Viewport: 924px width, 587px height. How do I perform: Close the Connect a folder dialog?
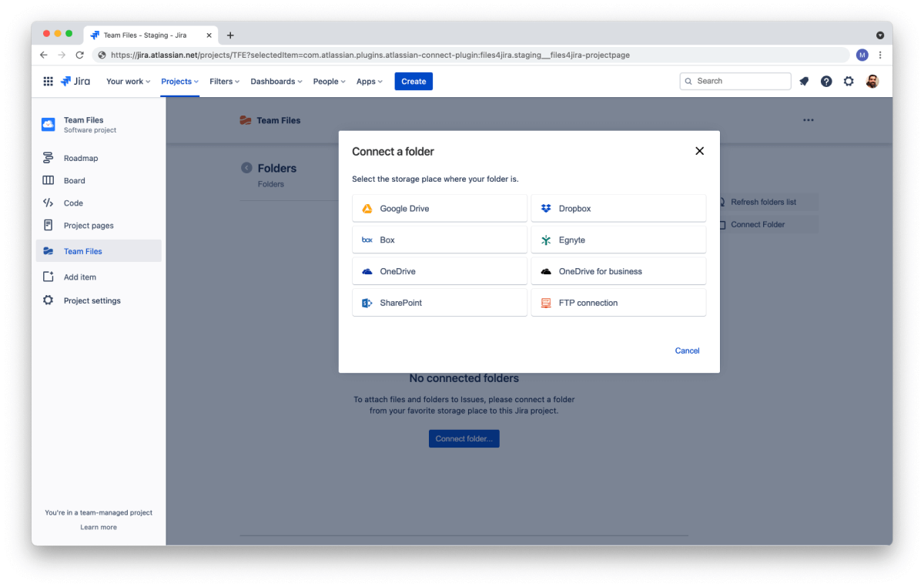coord(699,151)
